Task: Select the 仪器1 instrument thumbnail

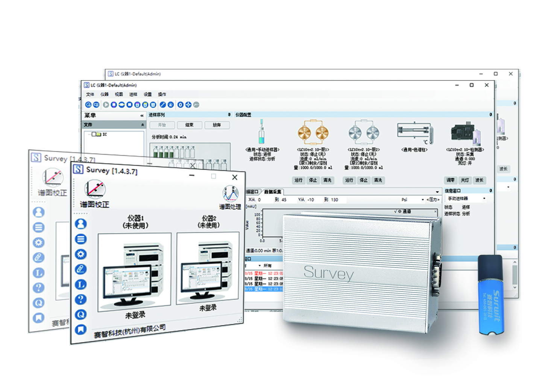Action: point(135,272)
